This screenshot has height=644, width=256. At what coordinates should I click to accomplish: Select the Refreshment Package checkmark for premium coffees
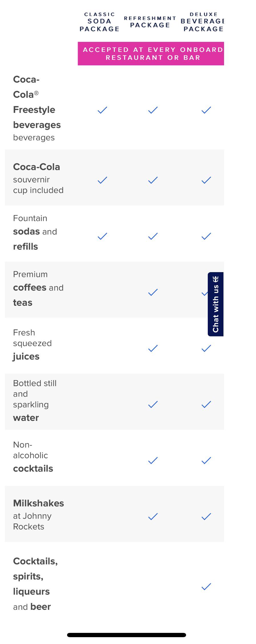(x=153, y=292)
